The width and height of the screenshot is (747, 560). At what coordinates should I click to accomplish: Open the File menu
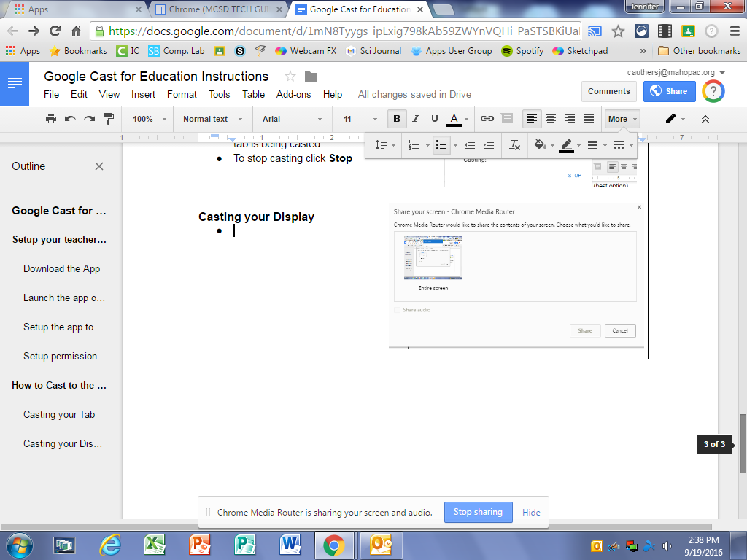coord(52,94)
